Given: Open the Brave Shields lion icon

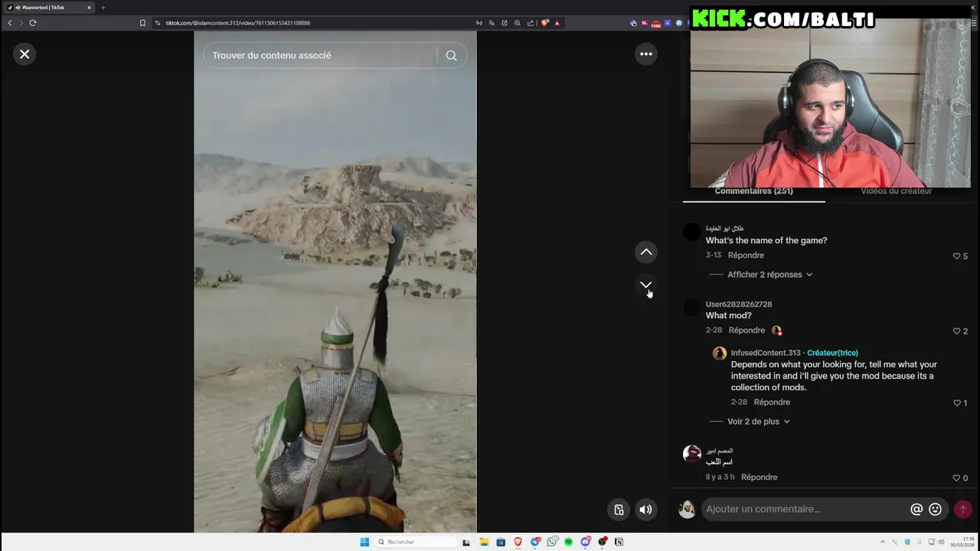Looking at the screenshot, I should click(x=545, y=23).
